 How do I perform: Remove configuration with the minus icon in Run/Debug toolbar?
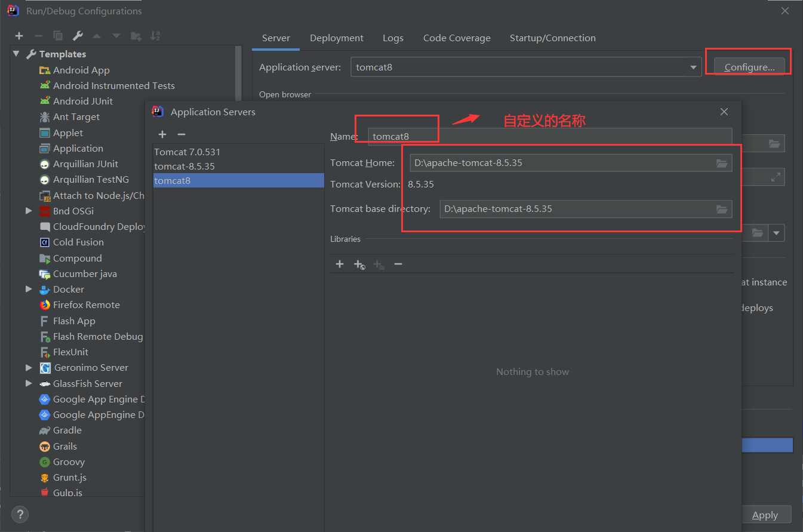click(x=38, y=36)
